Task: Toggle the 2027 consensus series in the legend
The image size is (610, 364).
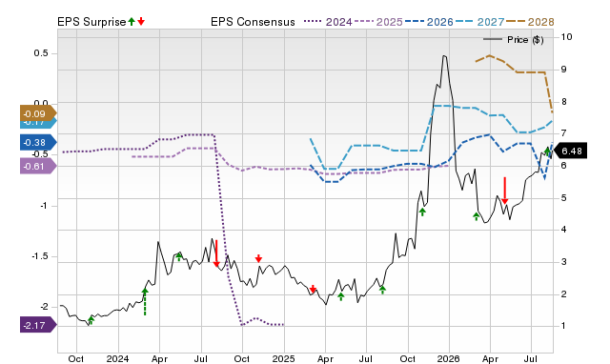Action: [479, 22]
